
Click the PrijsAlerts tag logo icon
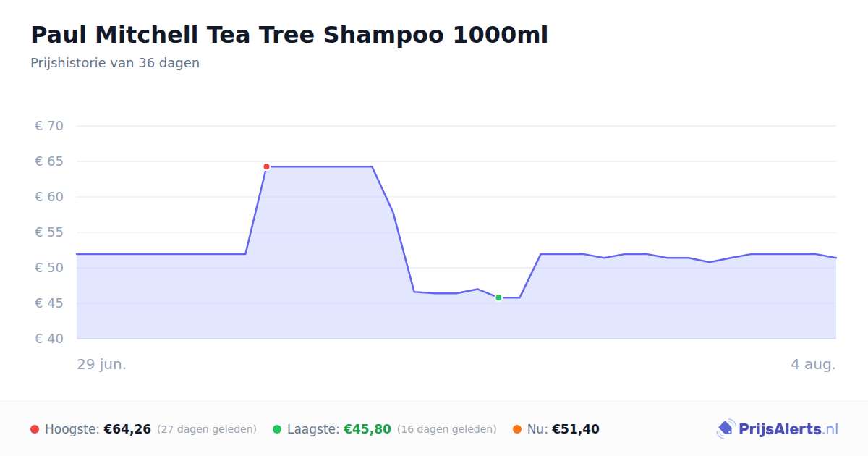[x=726, y=429]
